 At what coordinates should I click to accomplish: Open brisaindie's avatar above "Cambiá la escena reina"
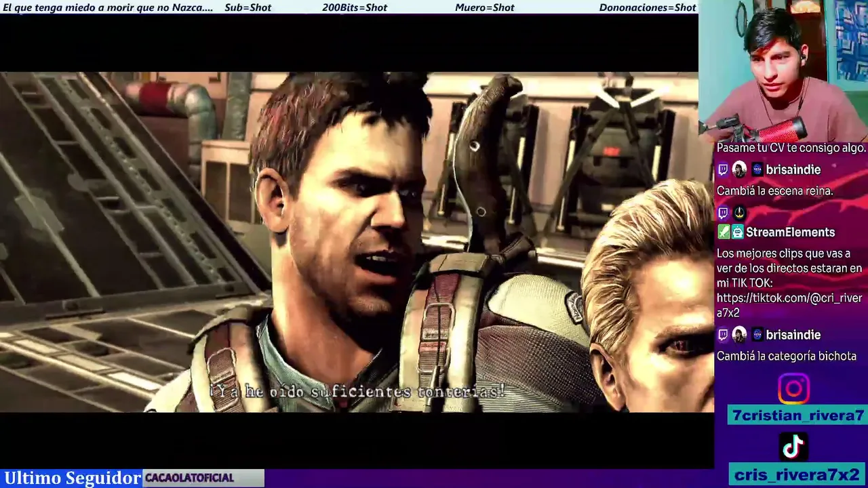(x=739, y=169)
